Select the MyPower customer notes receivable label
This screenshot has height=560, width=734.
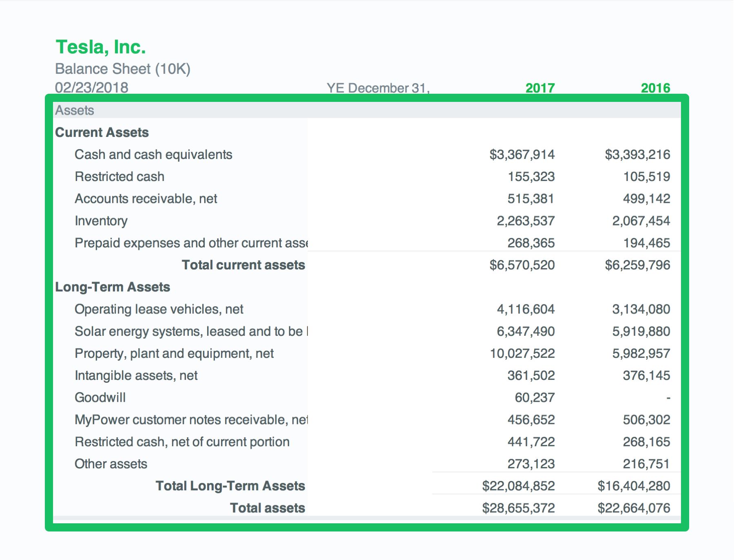coord(191,420)
